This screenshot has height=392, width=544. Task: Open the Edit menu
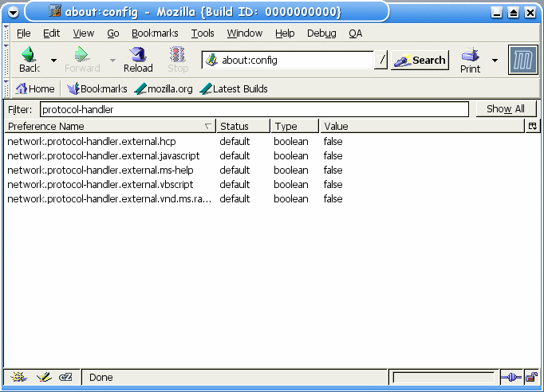tap(51, 33)
